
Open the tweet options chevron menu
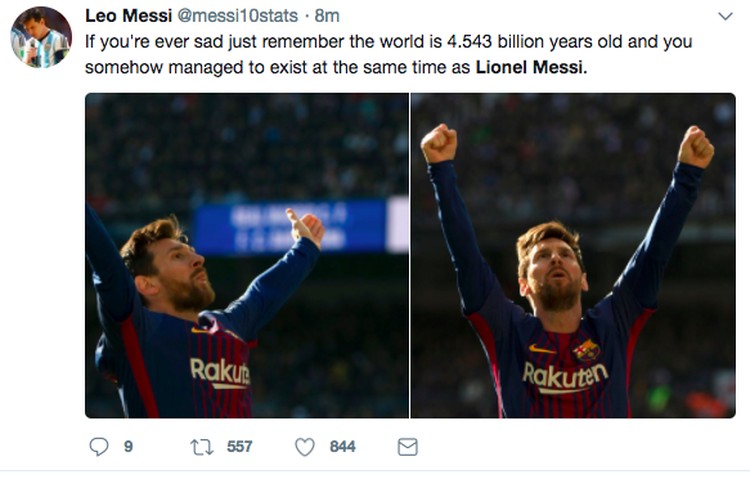(x=725, y=16)
